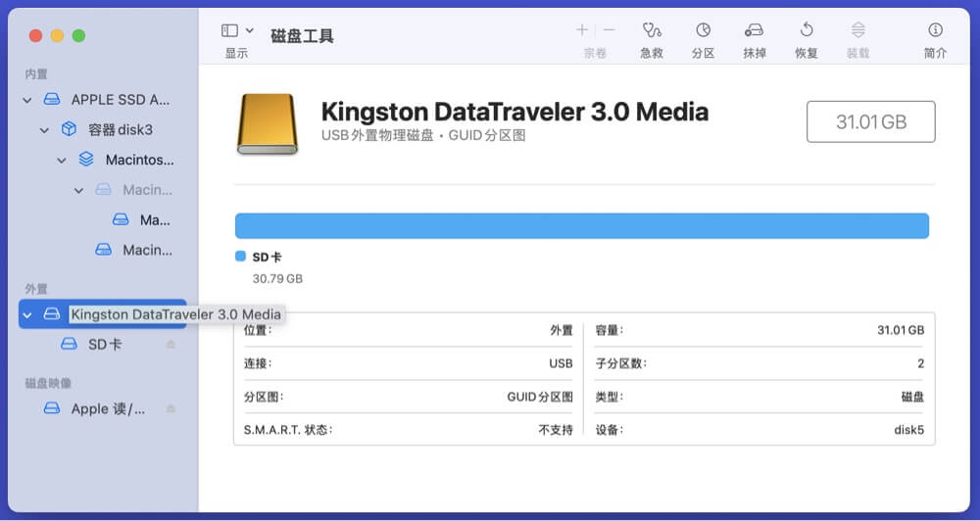Screen dimensions: 980x521
Task: Click the blue SD卡 legend swatch
Action: tap(241, 257)
